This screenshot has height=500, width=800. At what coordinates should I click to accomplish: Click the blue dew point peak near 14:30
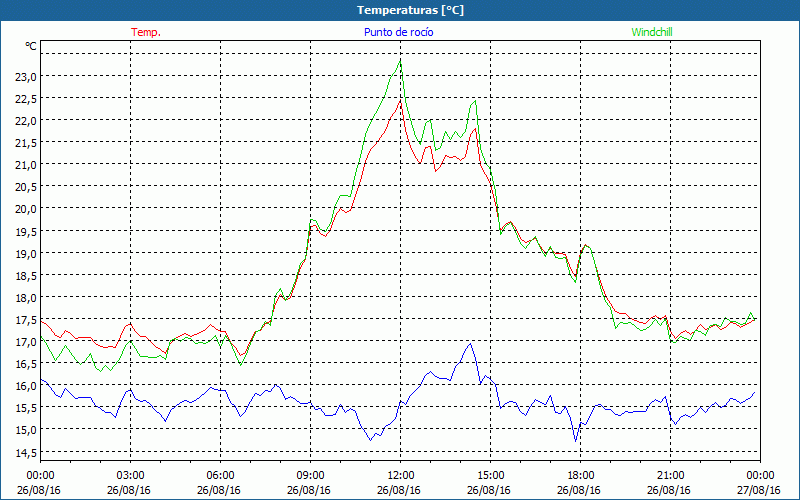pyautogui.click(x=470, y=344)
